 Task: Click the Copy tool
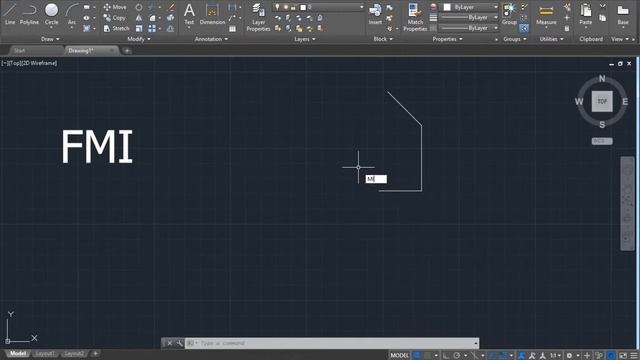tap(115, 18)
